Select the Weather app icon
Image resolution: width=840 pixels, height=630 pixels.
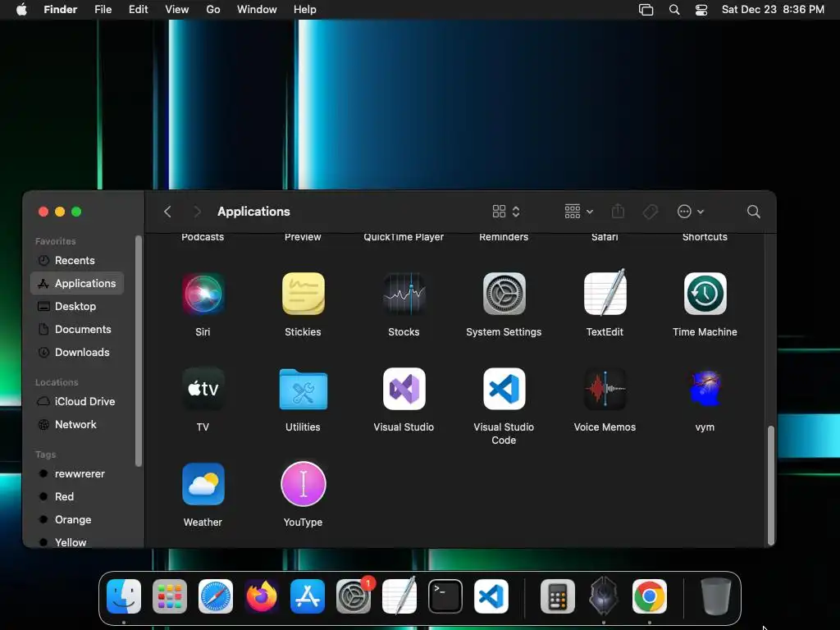[203, 484]
